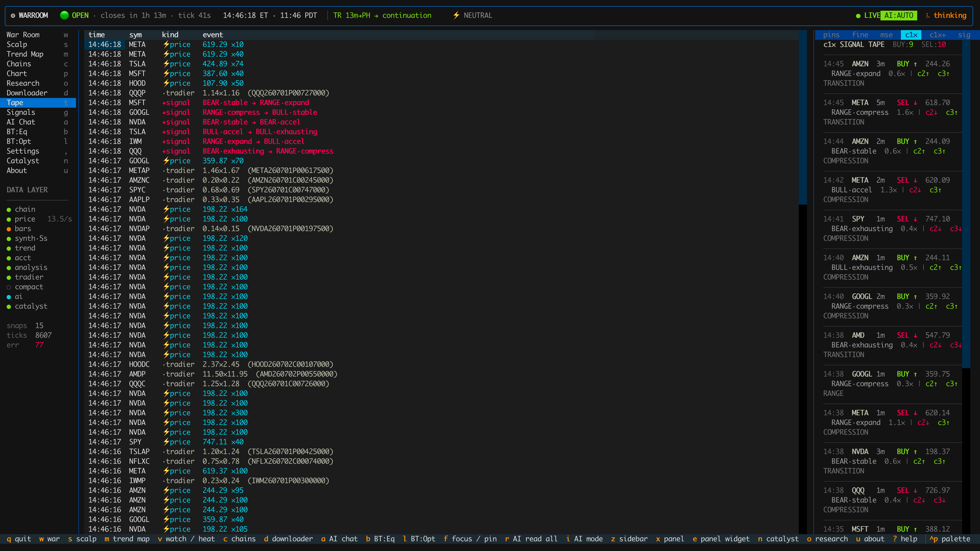Click the tradier data layer status dot
980x551 pixels.
pyautogui.click(x=9, y=278)
